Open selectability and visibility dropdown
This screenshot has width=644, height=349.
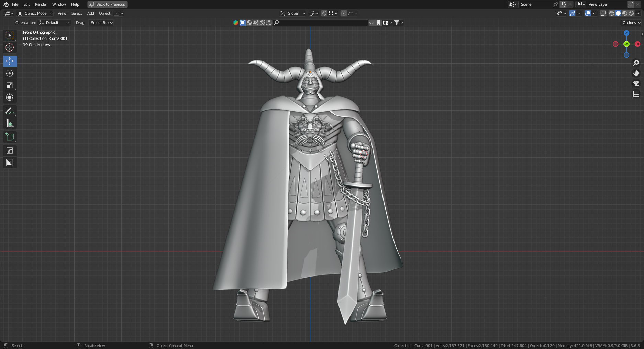pyautogui.click(x=561, y=13)
